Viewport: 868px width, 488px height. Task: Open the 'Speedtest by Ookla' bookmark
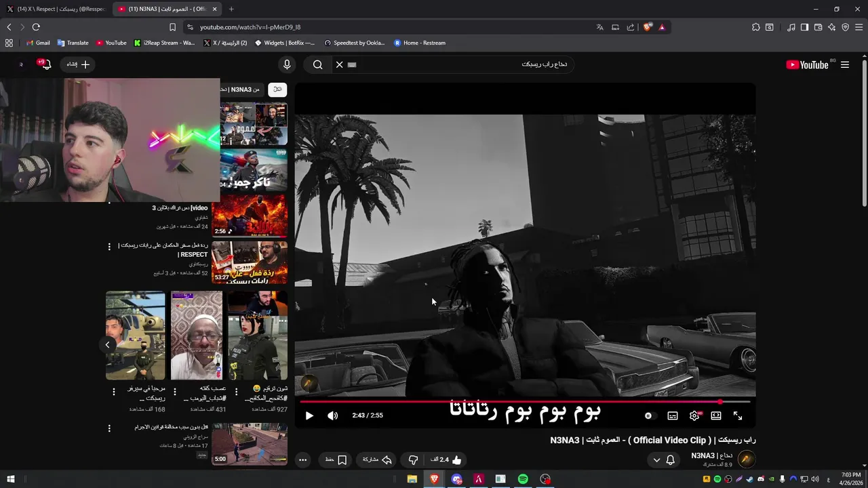[x=355, y=43]
